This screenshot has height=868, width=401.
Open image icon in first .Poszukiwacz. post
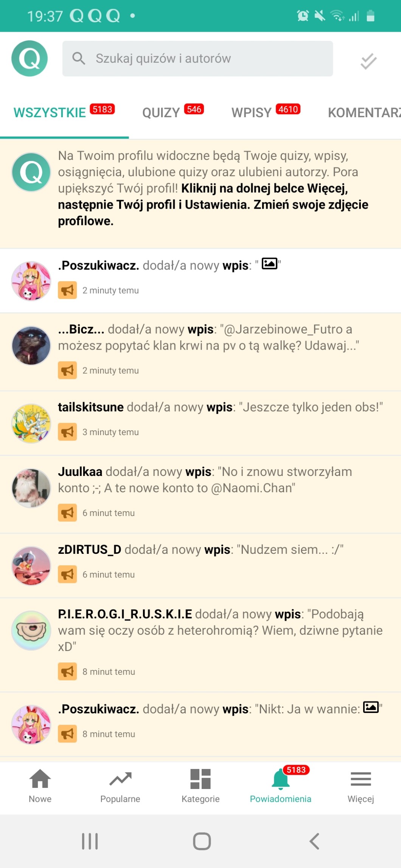point(270,263)
